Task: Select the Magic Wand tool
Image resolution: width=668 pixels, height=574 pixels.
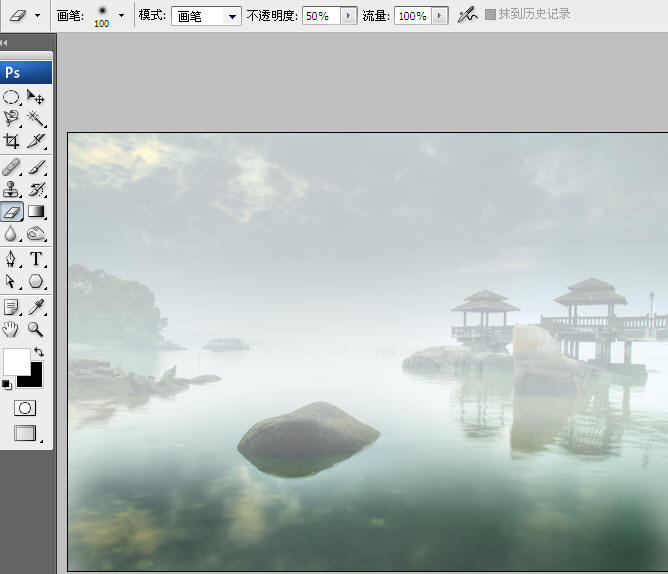Action: [x=37, y=119]
